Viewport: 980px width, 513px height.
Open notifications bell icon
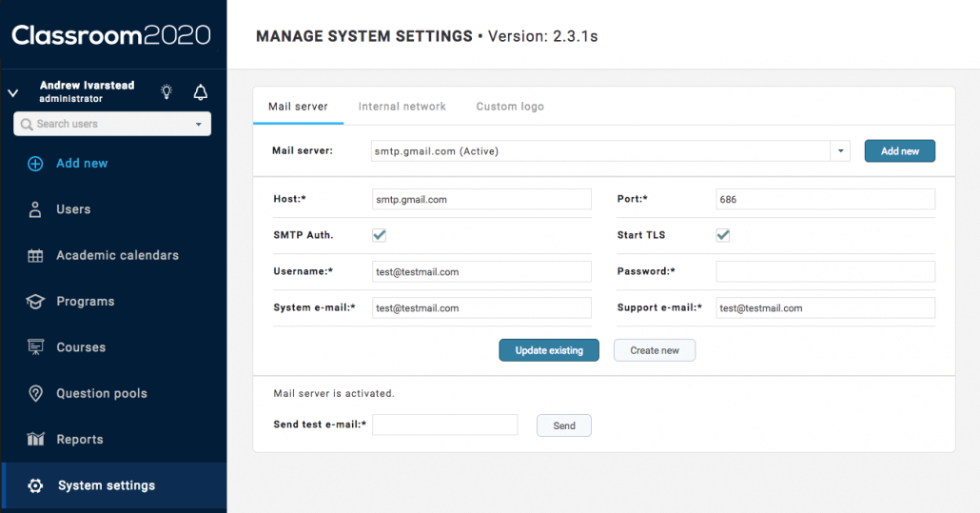click(200, 92)
